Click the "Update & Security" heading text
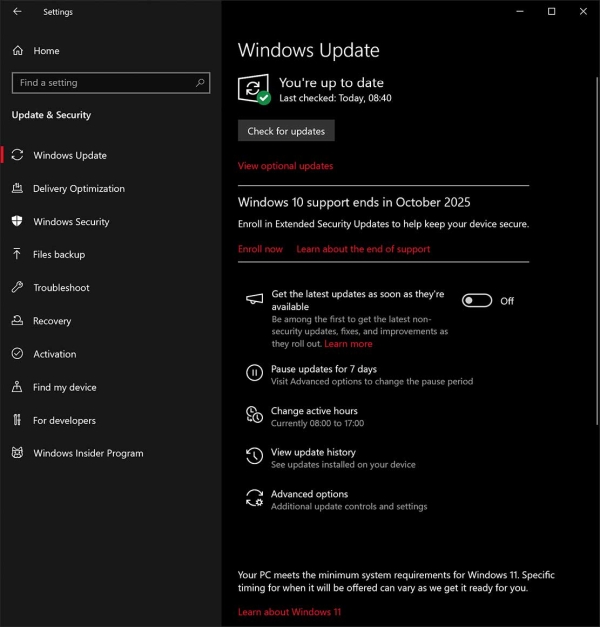Viewport: 600px width, 627px height. (x=51, y=115)
